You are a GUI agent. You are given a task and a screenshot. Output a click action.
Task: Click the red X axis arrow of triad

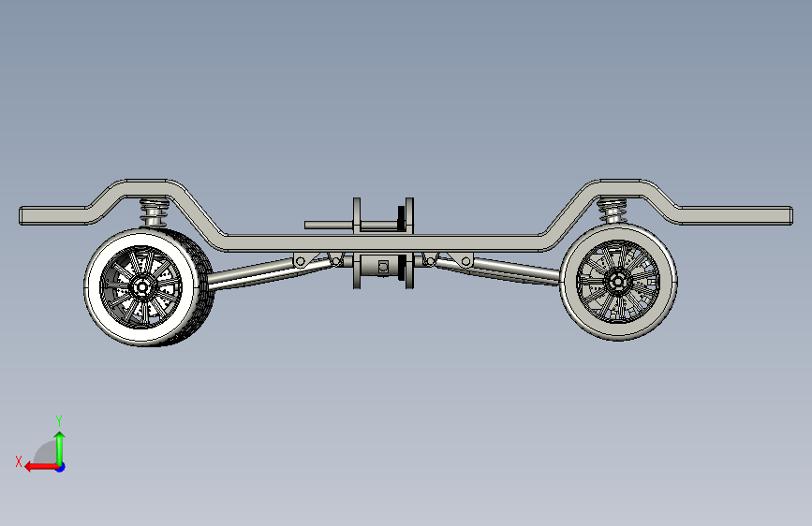tap(40, 467)
